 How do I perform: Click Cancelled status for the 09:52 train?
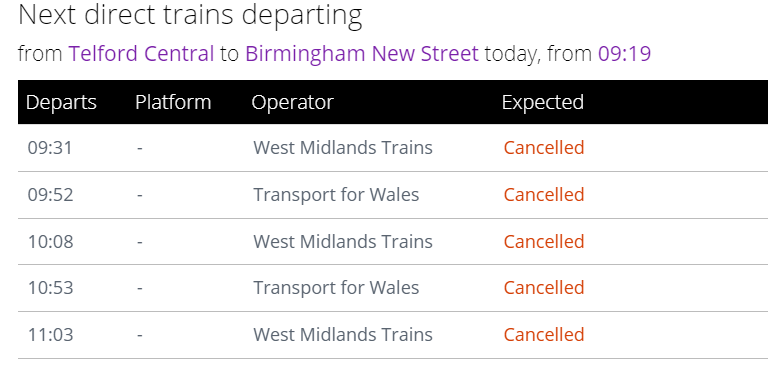coord(544,195)
